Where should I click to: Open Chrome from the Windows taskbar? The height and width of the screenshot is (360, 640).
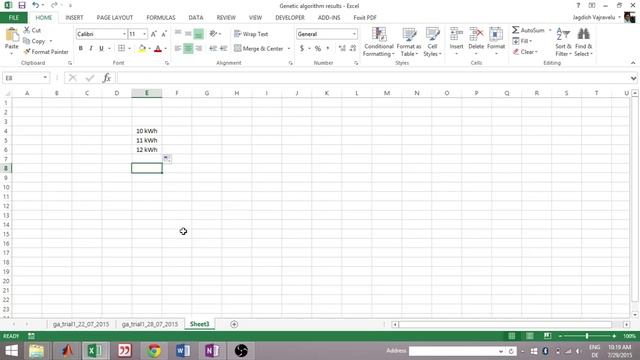pos(154,351)
